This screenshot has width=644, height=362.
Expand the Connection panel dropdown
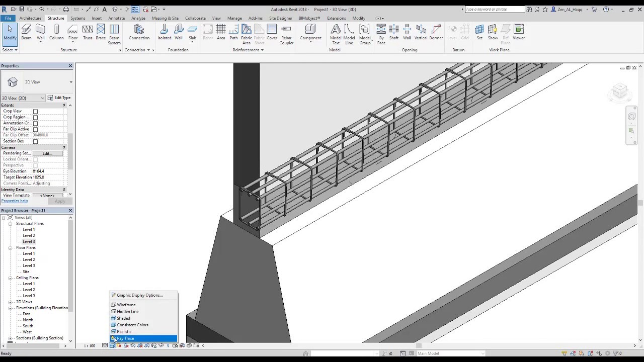click(x=137, y=50)
